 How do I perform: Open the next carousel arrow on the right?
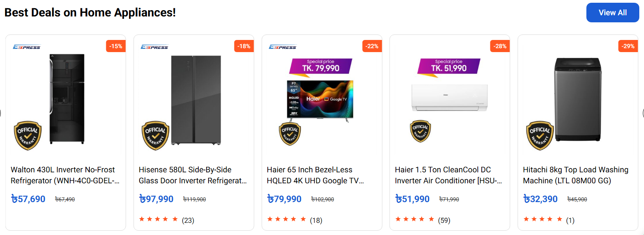643,114
